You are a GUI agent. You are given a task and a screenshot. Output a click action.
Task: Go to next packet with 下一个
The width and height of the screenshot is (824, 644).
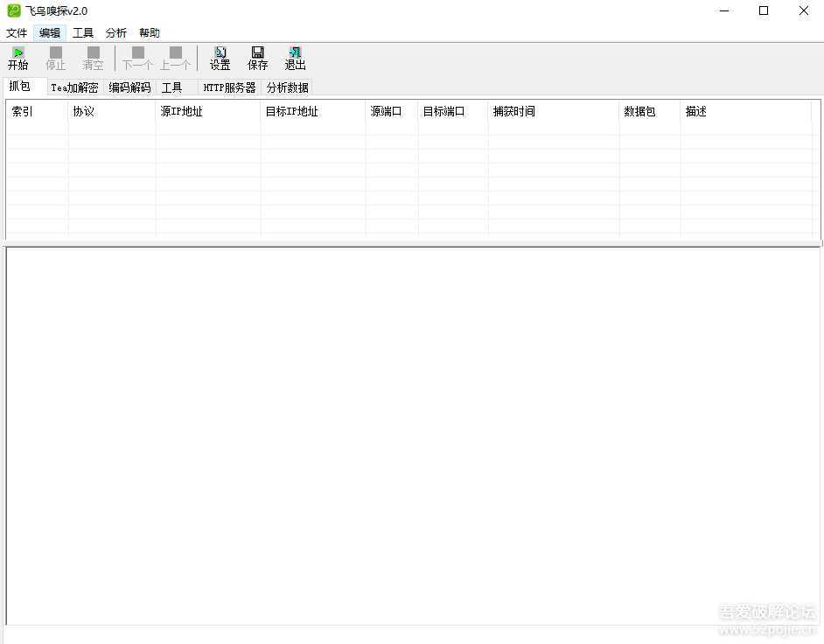point(137,58)
